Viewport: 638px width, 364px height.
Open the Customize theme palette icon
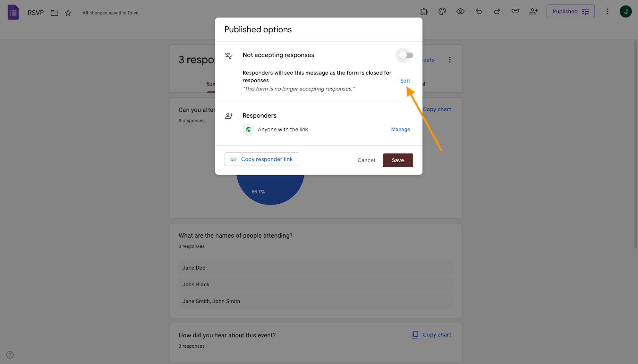tap(441, 11)
